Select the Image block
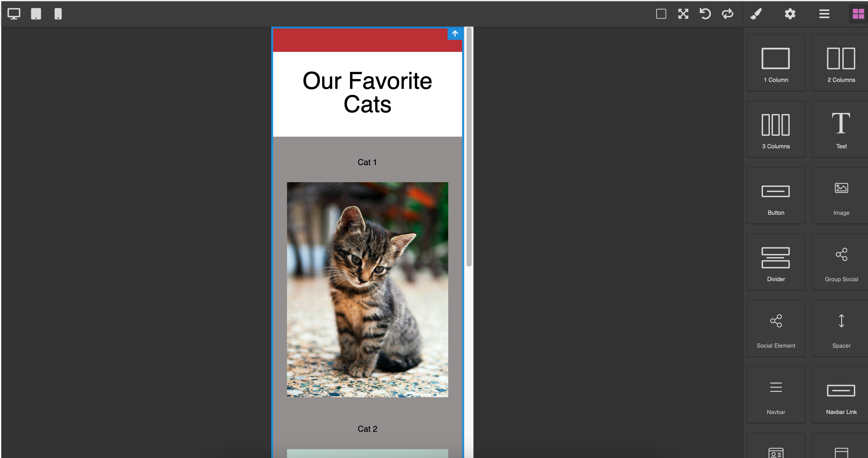This screenshot has width=868, height=458. (841, 195)
